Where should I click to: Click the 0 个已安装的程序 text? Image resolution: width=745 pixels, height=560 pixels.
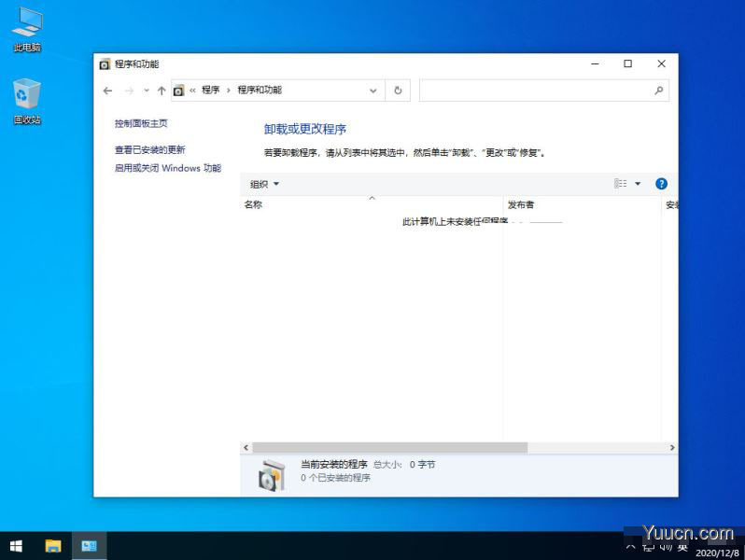coord(335,478)
